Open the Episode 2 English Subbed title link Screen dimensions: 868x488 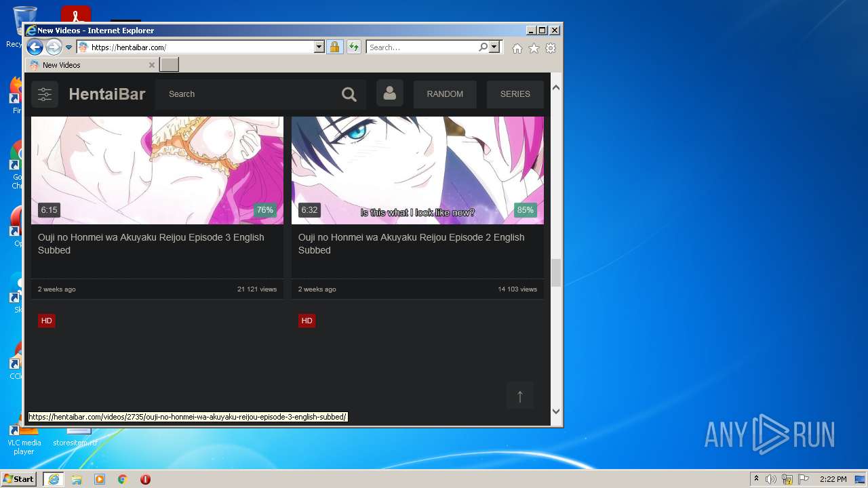point(412,243)
